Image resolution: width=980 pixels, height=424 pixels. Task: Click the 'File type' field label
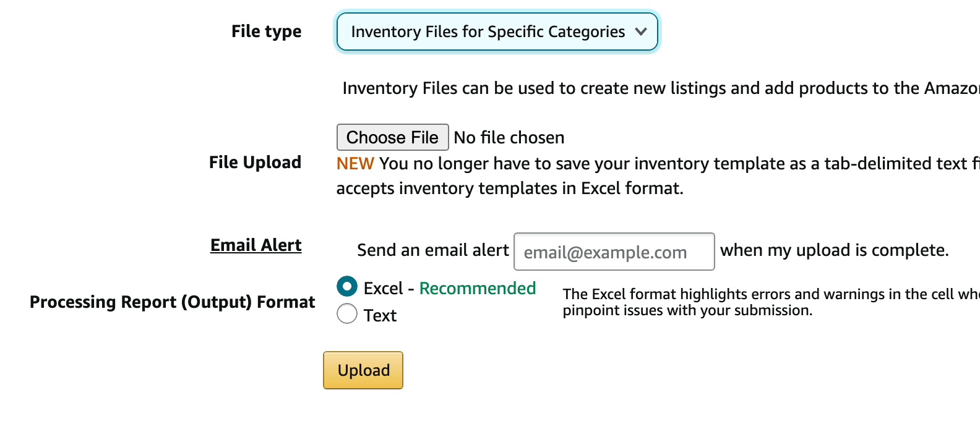click(x=266, y=32)
